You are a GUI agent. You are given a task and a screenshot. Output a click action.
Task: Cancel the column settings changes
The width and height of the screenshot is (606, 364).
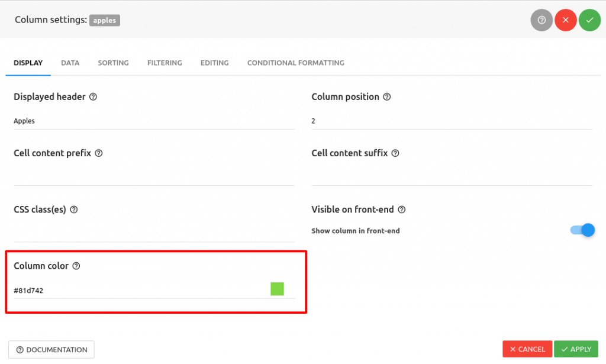coord(527,349)
